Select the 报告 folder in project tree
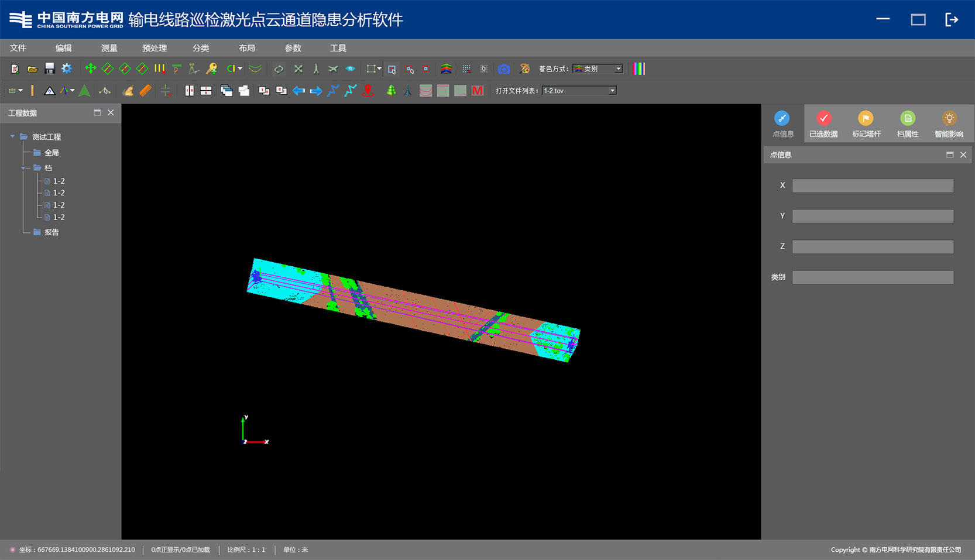Viewport: 975px width, 560px height. (52, 232)
